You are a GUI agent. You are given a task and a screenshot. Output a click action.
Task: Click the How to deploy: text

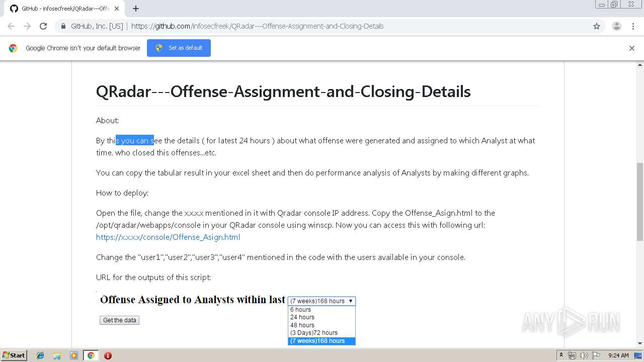[x=122, y=193]
